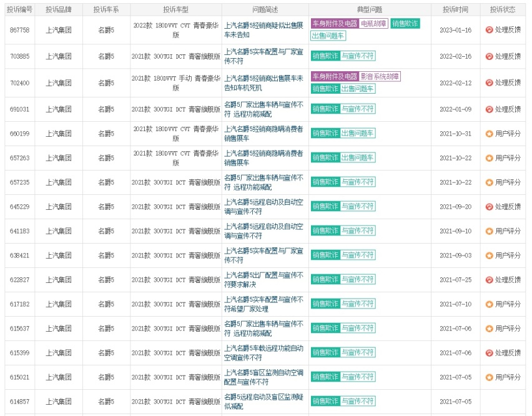Open complaint 上汽名爵5盲区监测自动空调配置与宣传不符

(x=264, y=377)
